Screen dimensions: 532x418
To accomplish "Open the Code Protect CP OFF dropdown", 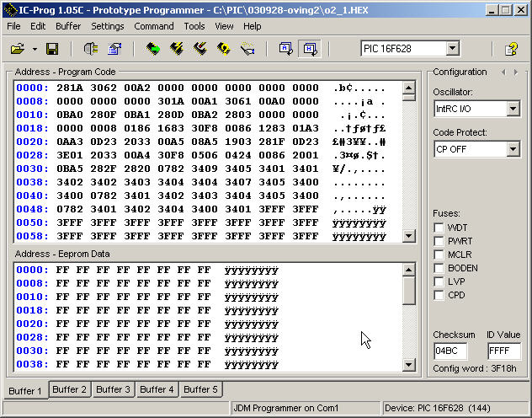I will click(x=513, y=150).
